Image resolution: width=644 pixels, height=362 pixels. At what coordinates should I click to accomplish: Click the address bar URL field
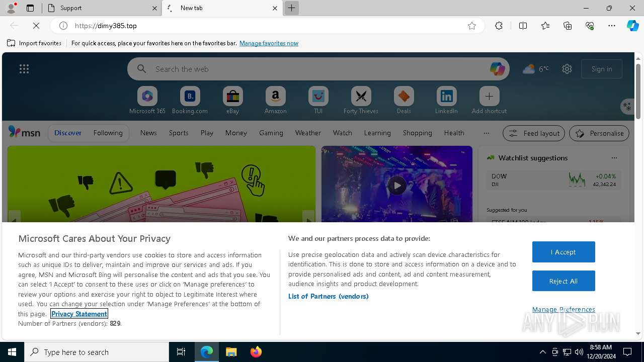[x=267, y=26]
